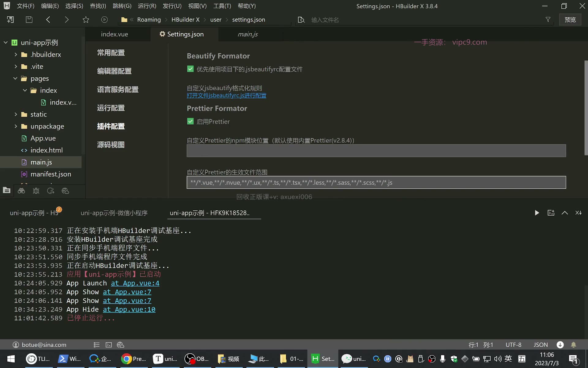Open the terminal icon in status bar
The height and width of the screenshot is (368, 588).
click(x=109, y=345)
